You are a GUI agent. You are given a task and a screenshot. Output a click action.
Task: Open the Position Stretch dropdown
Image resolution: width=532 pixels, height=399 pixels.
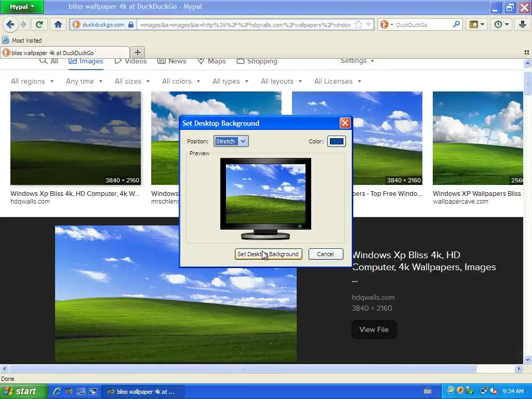(x=231, y=141)
